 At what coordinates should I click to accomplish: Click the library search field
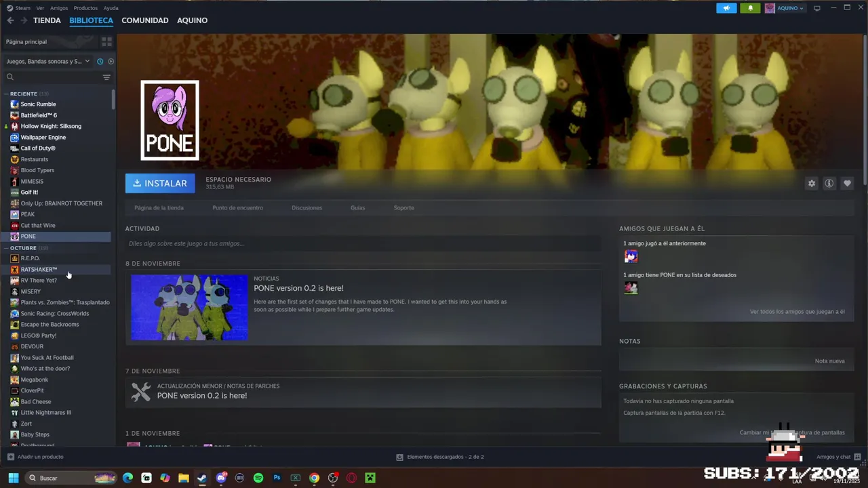click(53, 77)
